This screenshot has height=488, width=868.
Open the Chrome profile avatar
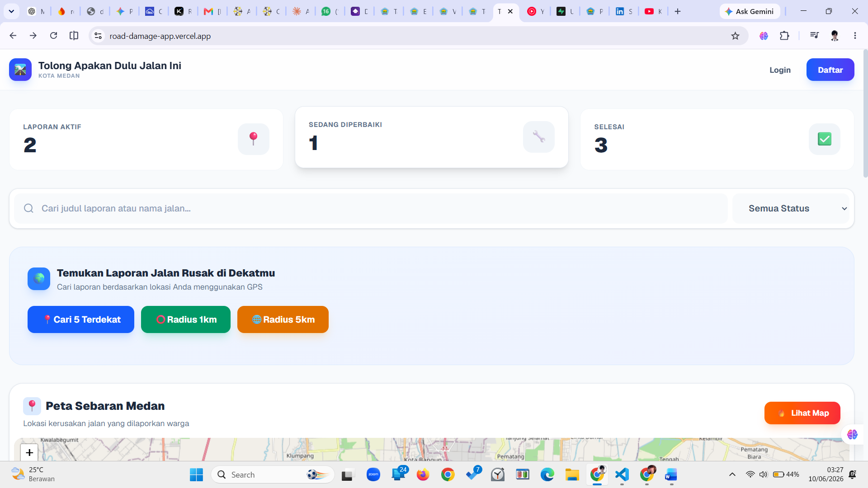835,36
